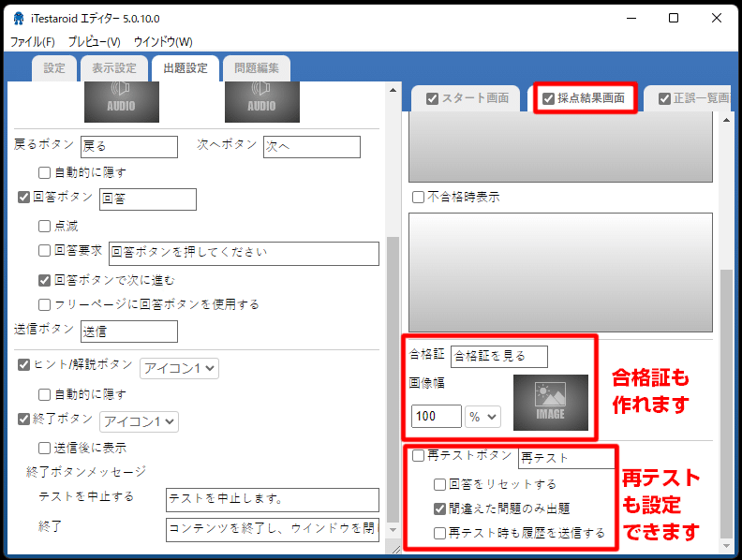
Task: Click left panel scrollbar down arrow
Action: 393,530
